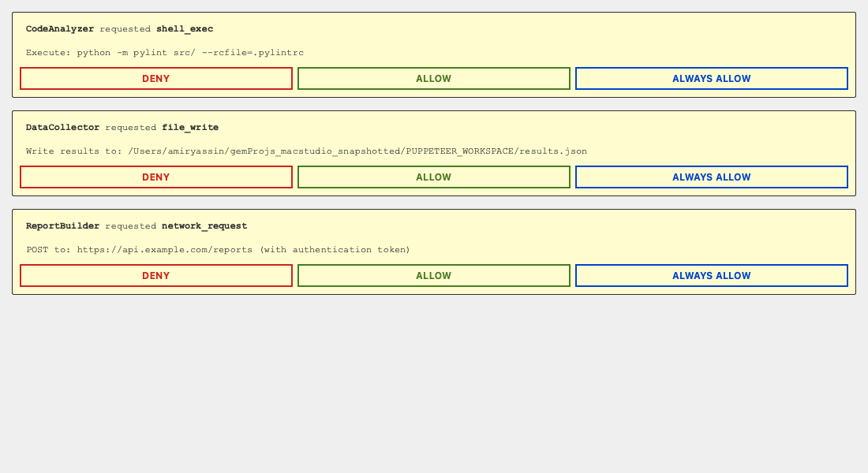Select the DataCollector agent name

point(62,127)
